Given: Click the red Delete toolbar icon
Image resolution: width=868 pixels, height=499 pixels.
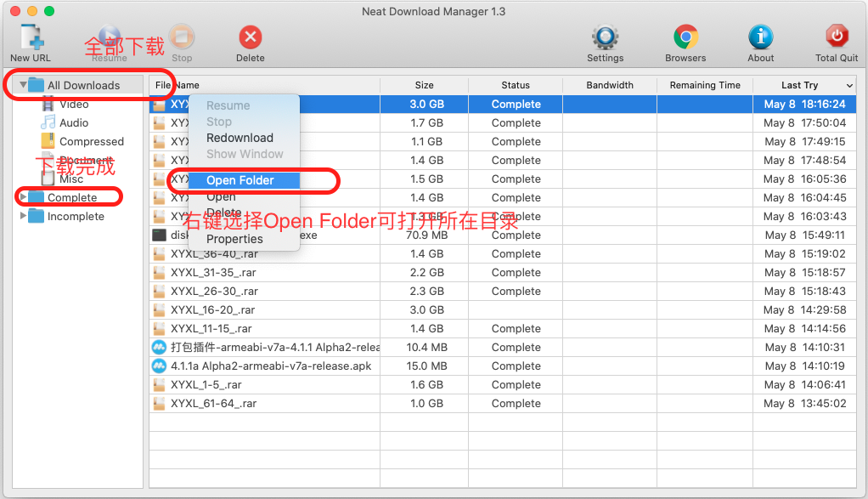Looking at the screenshot, I should pos(250,38).
